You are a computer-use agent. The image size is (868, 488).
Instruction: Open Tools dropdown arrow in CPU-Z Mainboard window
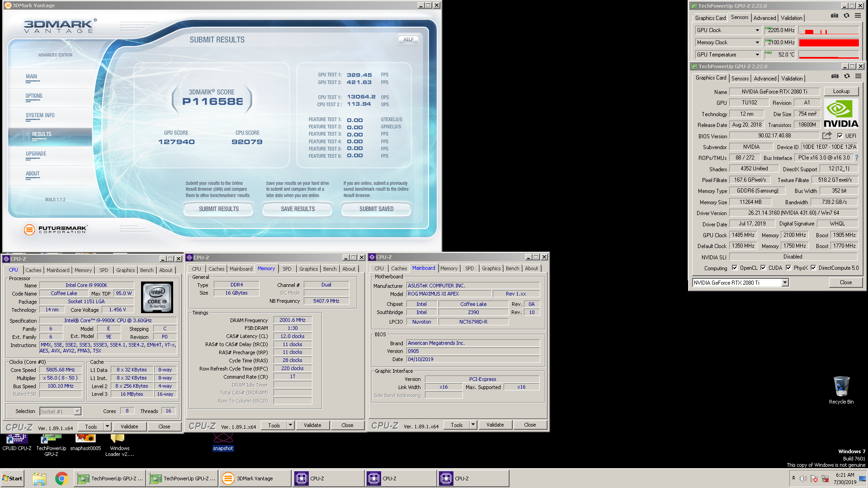473,425
